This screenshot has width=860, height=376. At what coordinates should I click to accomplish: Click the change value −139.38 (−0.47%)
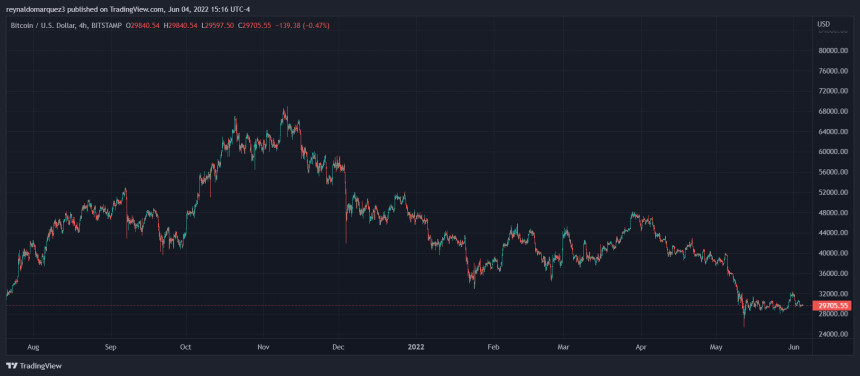point(302,25)
